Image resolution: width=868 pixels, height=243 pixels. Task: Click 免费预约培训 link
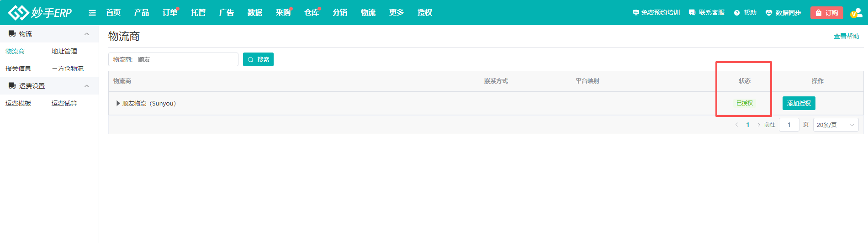656,13
